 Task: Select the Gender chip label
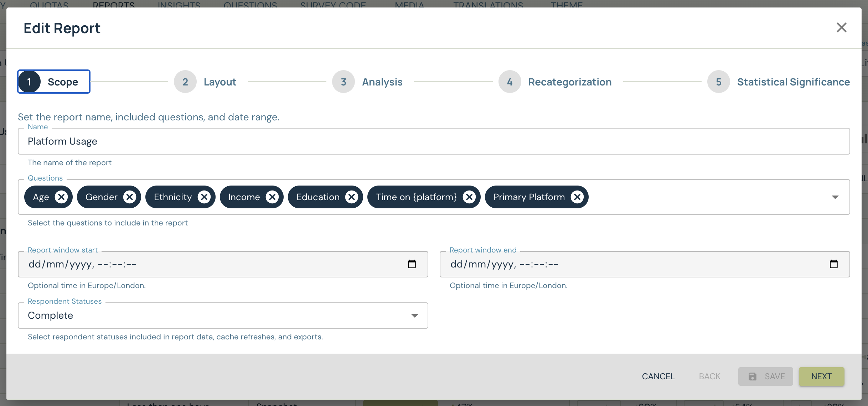tap(102, 197)
